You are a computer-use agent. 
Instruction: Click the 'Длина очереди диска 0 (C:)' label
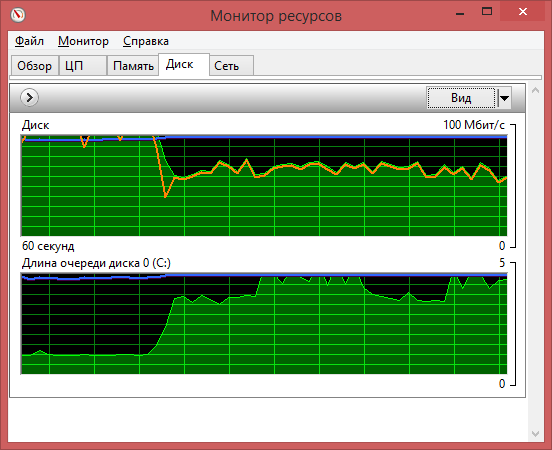point(96,263)
